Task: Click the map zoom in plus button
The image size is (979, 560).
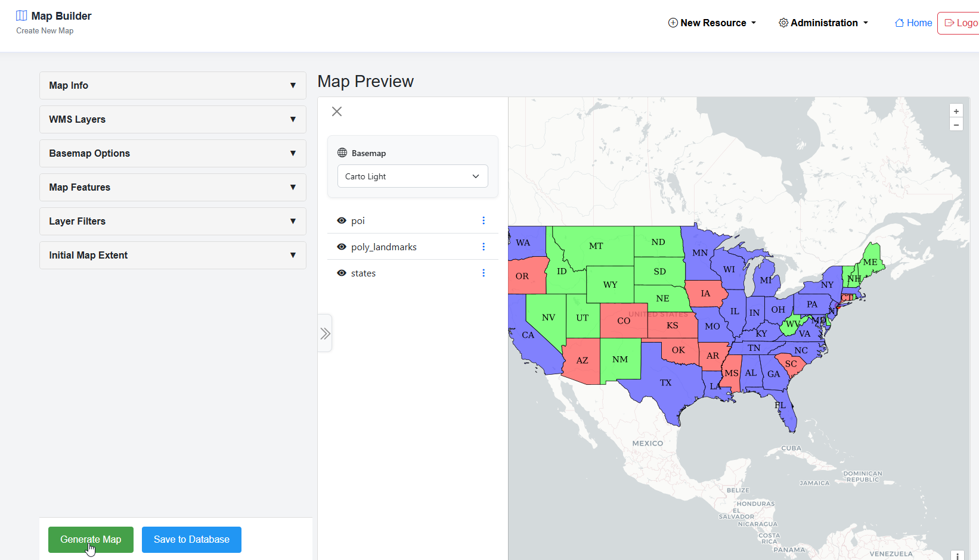Action: (x=956, y=111)
